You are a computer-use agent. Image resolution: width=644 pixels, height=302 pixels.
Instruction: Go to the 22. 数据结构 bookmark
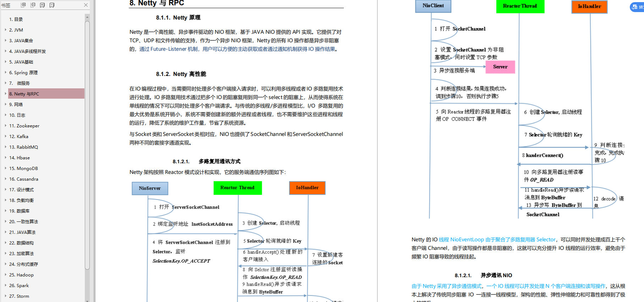[x=21, y=243]
